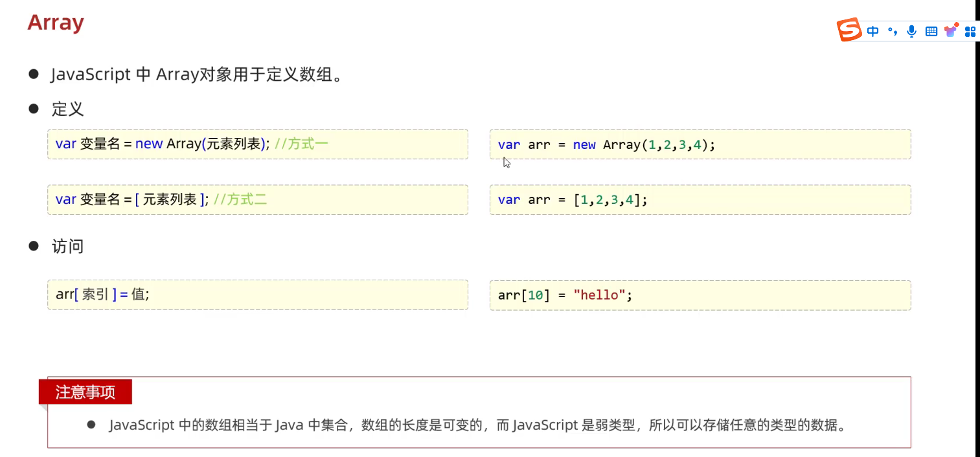Screen dimensions: 980x457
Task: Click the "定义" bullet heading
Action: pos(68,109)
